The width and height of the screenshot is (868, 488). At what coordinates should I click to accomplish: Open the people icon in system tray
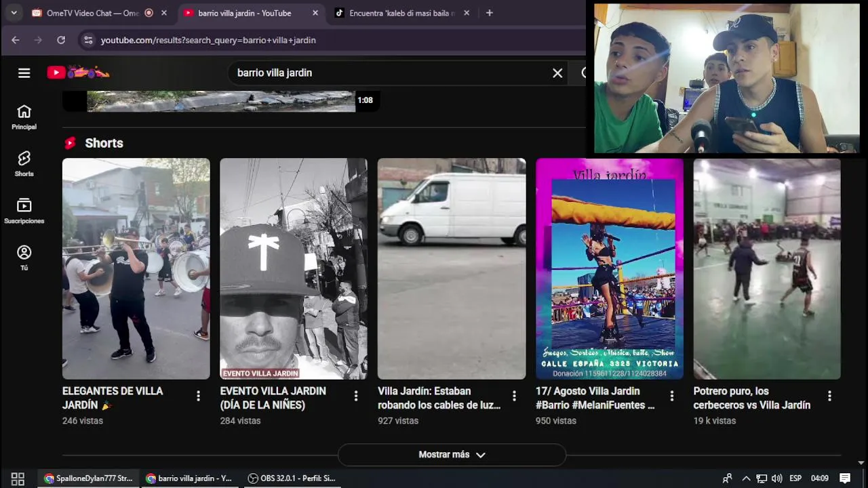727,479
